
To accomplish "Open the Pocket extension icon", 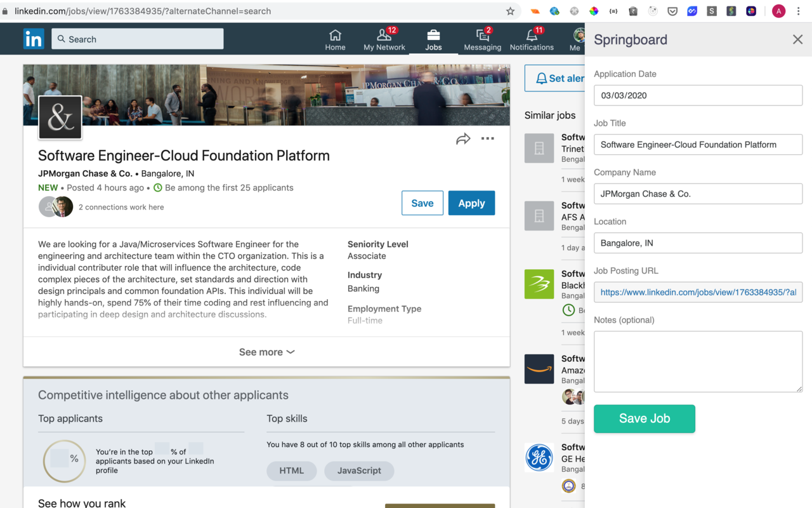I will (x=672, y=11).
